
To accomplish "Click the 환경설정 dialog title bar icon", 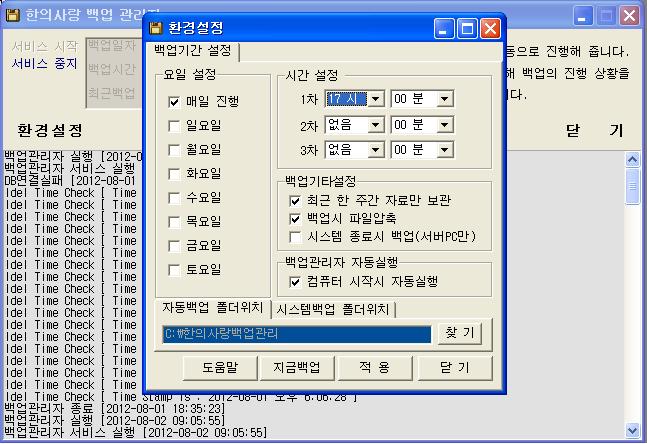I will (x=156, y=28).
